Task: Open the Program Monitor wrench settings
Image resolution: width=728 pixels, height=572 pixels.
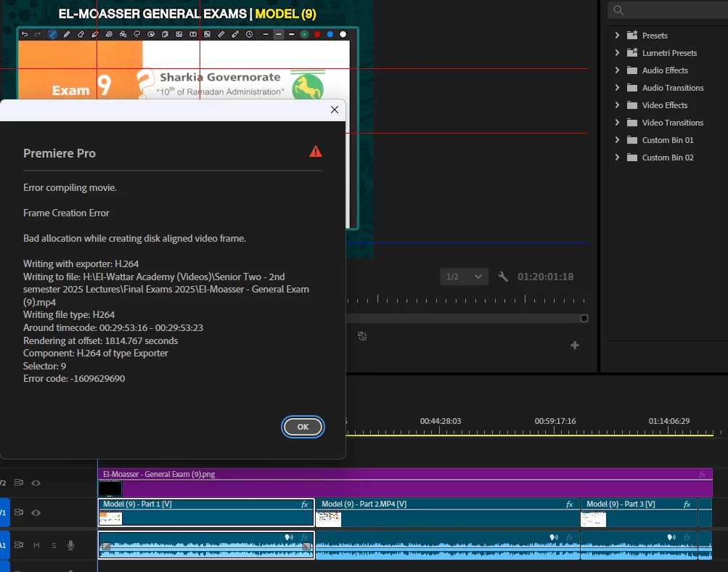Action: coord(503,277)
